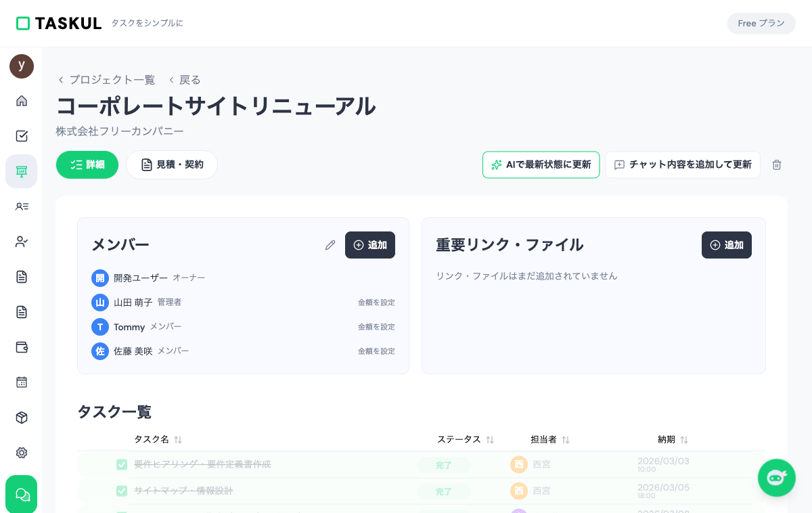Image resolution: width=812 pixels, height=513 pixels.
Task: Switch to the 見積・契約 tab
Action: tap(172, 164)
